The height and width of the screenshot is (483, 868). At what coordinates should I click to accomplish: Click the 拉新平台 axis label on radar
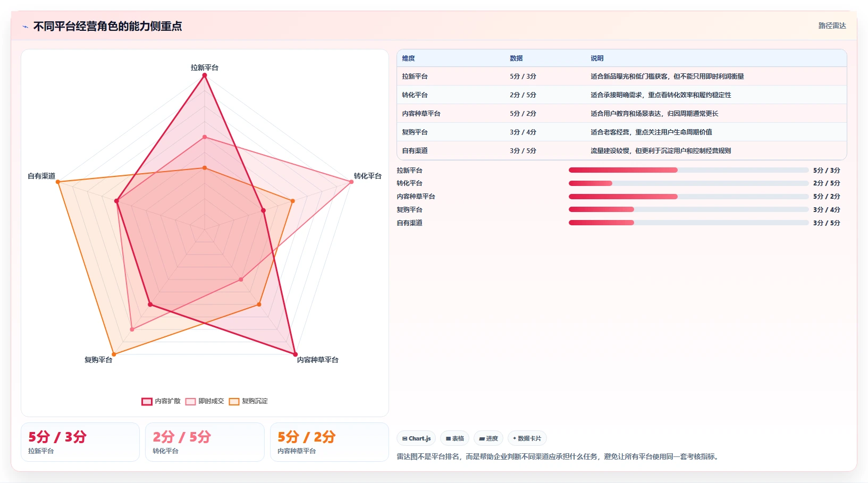pyautogui.click(x=205, y=67)
